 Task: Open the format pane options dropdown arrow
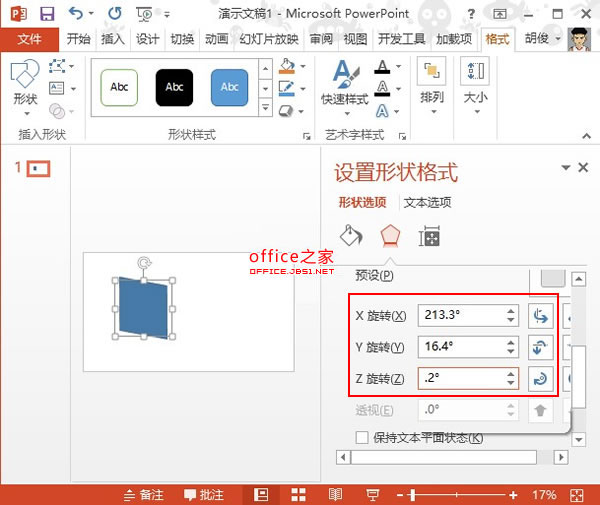566,167
